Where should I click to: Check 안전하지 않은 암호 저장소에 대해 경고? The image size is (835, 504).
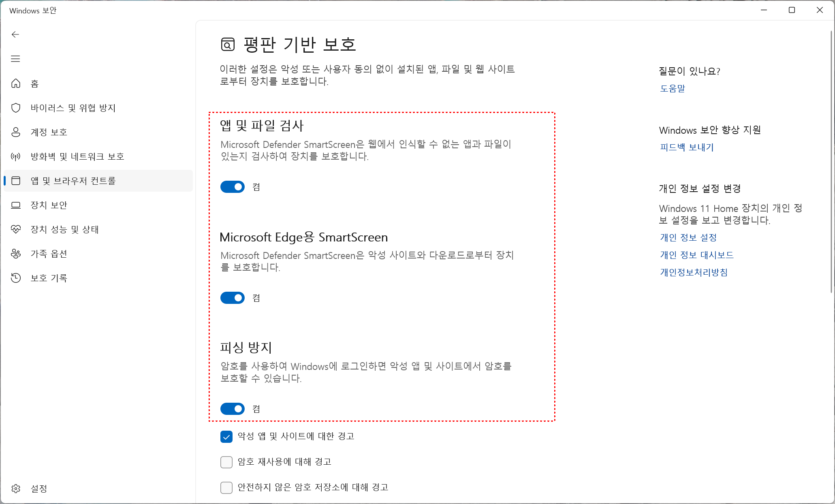pyautogui.click(x=226, y=487)
